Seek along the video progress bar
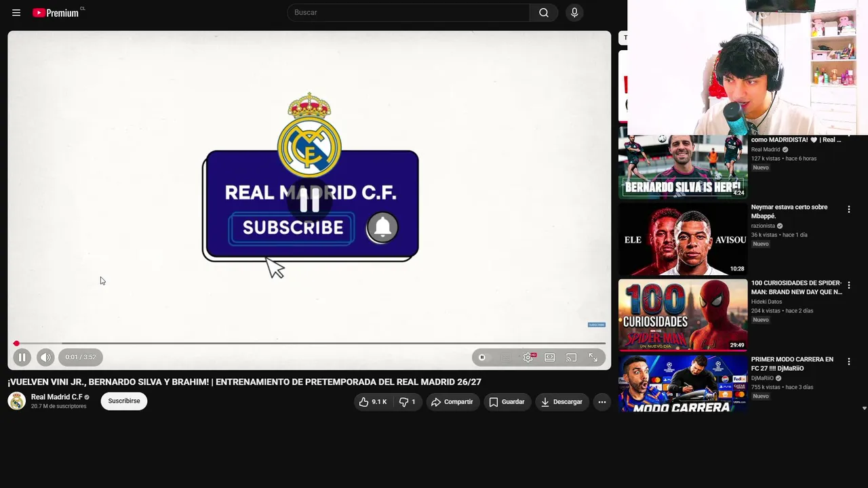This screenshot has width=868, height=488. tap(309, 344)
